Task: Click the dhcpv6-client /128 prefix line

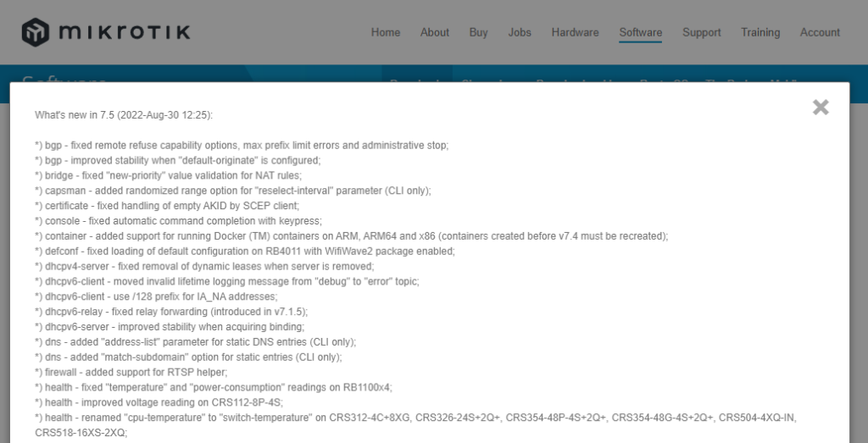Action: click(x=156, y=296)
